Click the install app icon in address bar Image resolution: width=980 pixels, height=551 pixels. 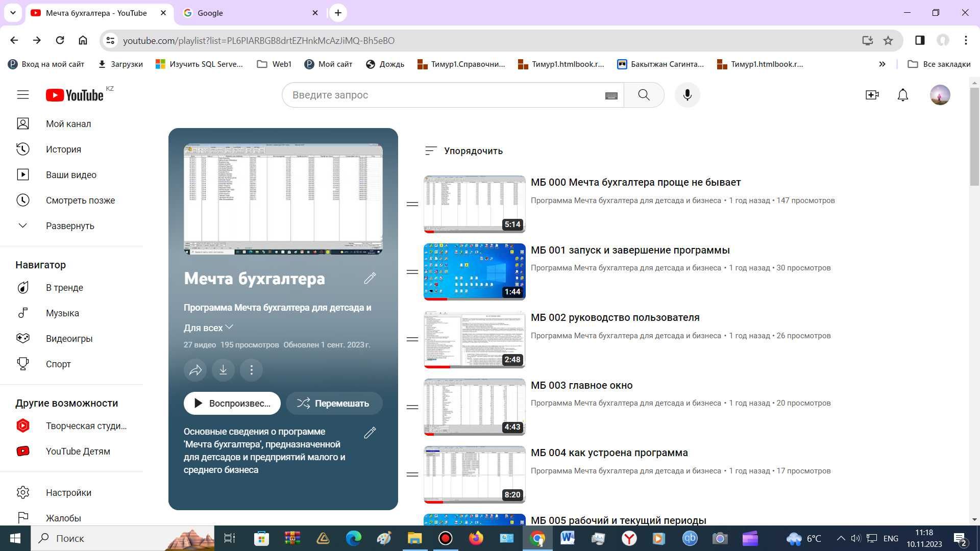[867, 40]
